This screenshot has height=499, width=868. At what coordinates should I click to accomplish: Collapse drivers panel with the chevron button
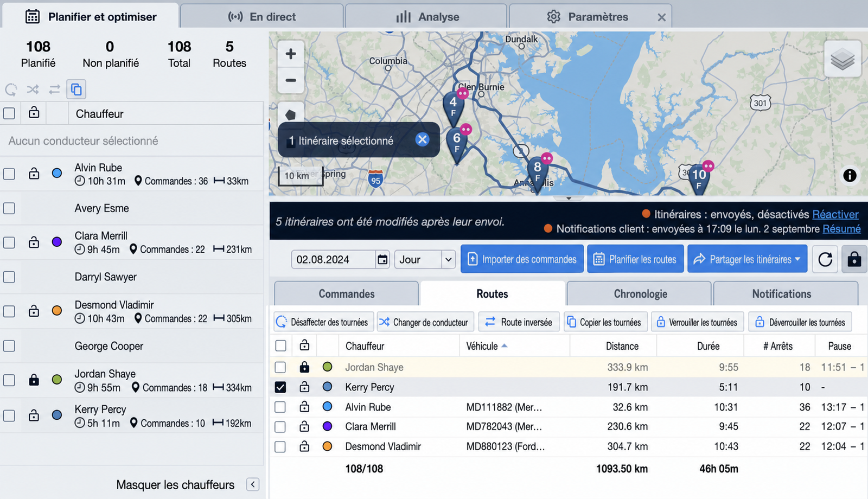pyautogui.click(x=253, y=484)
